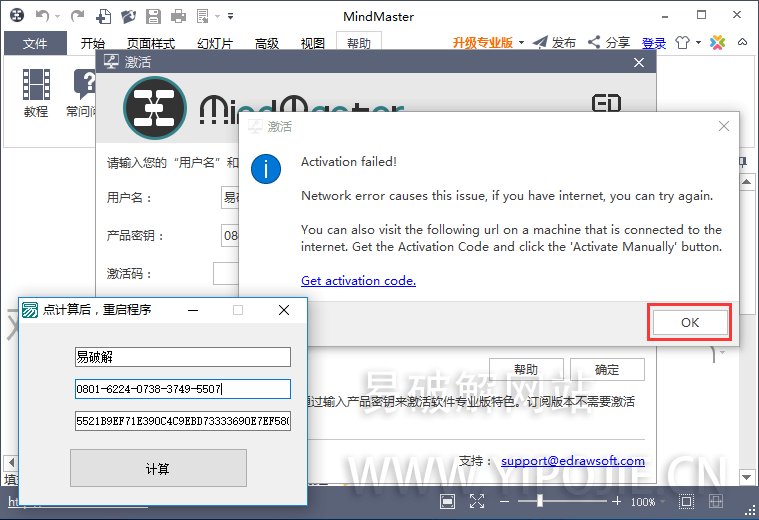Close the 激活 activation window
This screenshot has width=759, height=520.
point(639,62)
